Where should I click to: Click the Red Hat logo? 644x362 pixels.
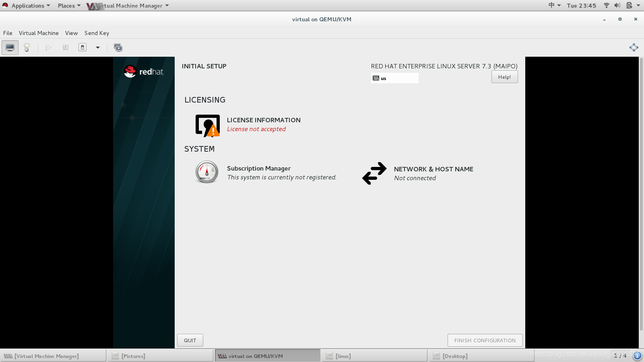(x=144, y=72)
